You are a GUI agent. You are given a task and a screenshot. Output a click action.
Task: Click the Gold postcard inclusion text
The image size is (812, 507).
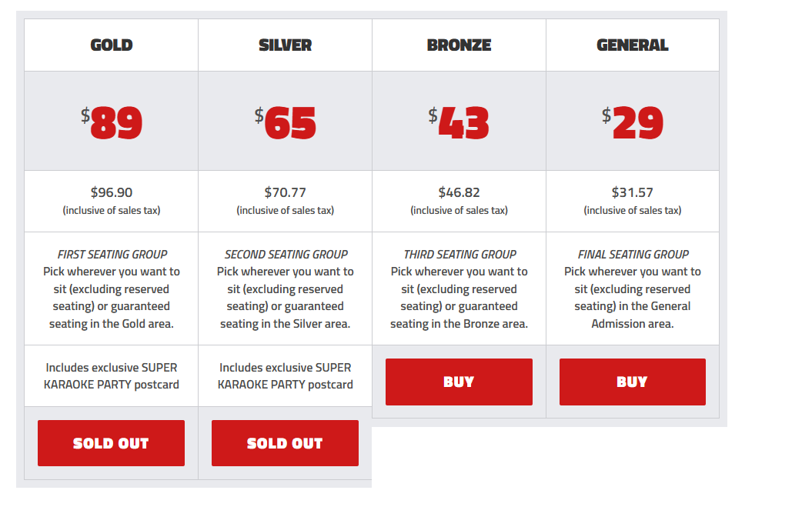click(112, 376)
